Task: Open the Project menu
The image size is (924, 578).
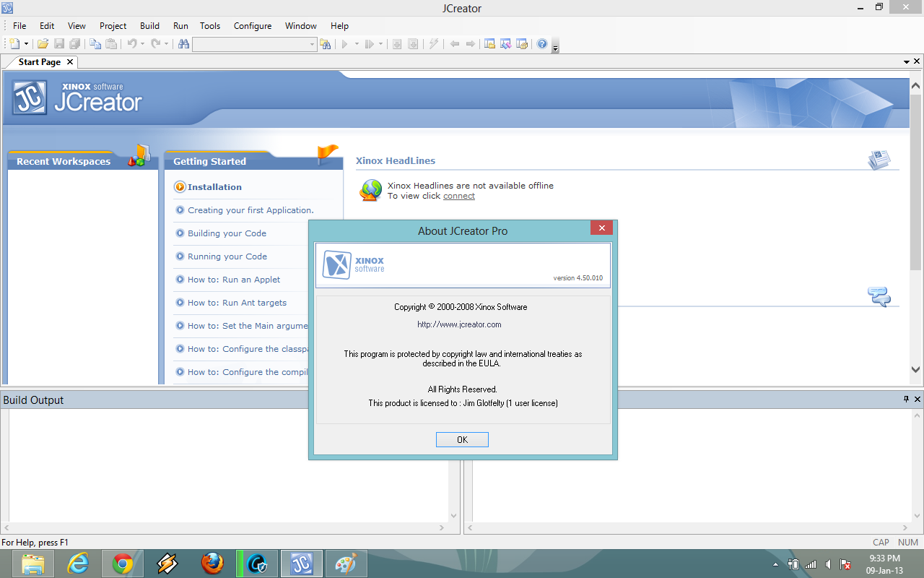Action: [x=113, y=26]
